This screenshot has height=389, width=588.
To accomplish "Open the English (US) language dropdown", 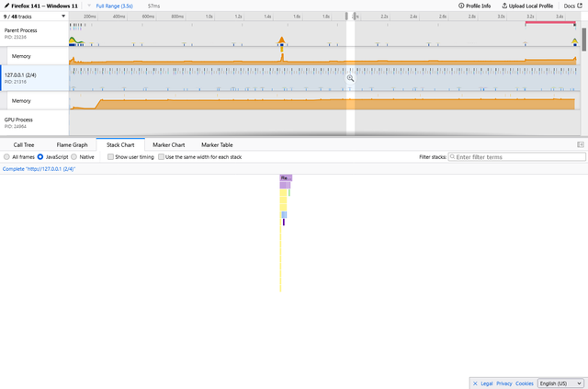I will [560, 383].
